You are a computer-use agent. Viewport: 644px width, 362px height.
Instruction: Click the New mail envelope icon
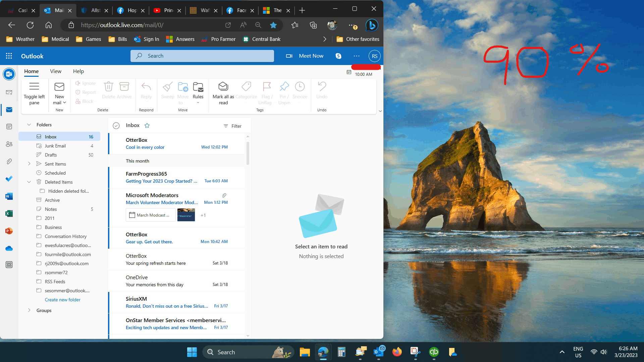[59, 87]
